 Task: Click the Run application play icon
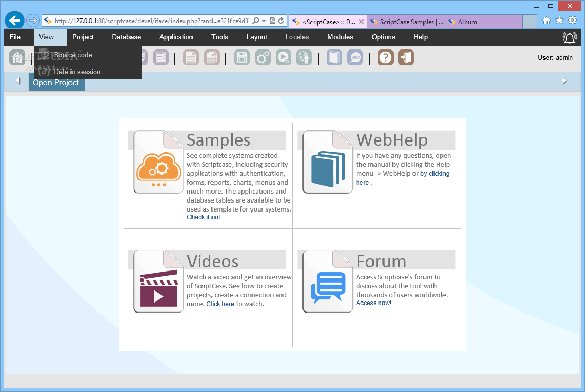(284, 57)
